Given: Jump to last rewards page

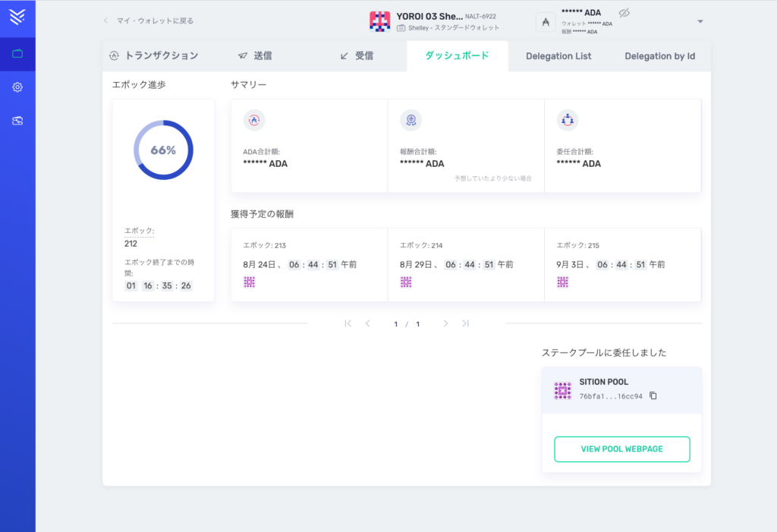Looking at the screenshot, I should click(x=465, y=323).
